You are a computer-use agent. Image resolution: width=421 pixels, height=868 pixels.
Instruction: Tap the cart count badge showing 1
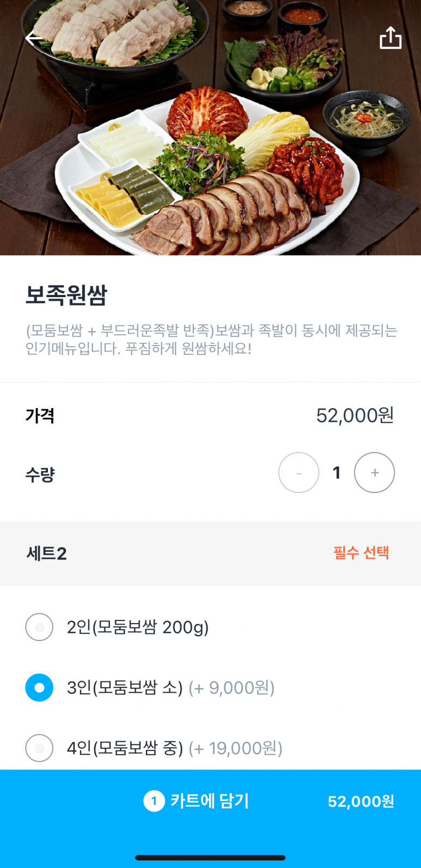(154, 801)
